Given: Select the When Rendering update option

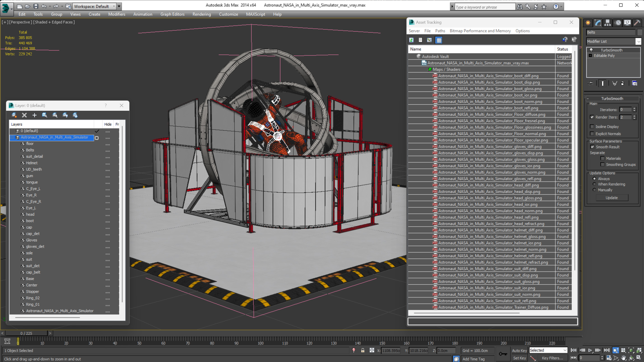Looking at the screenshot, I should 594,184.
